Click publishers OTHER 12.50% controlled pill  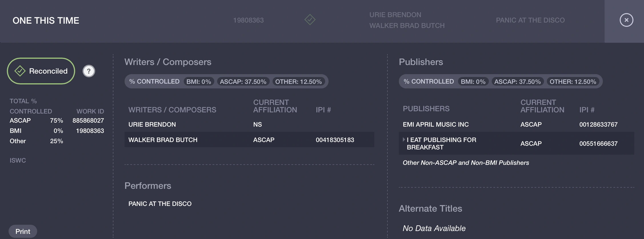(x=573, y=82)
